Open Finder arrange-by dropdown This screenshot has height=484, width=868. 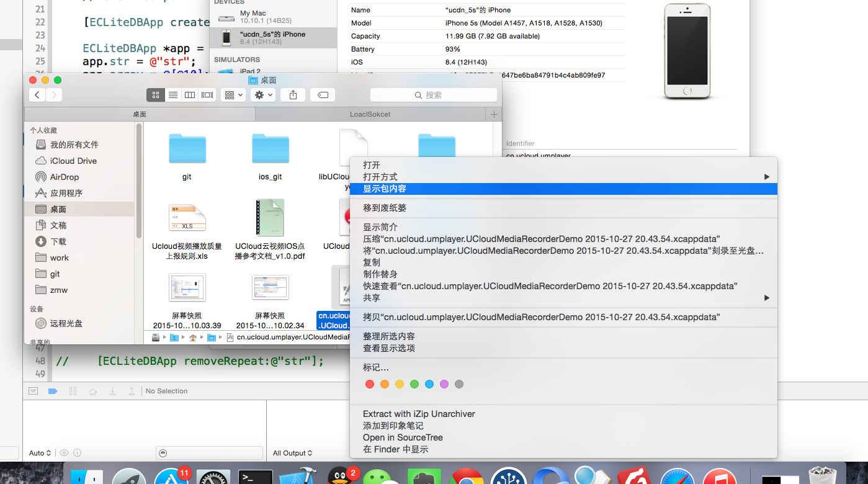point(233,95)
